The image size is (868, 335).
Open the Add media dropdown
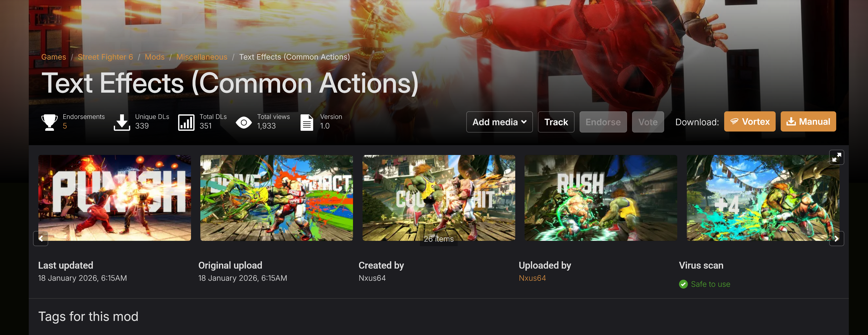pos(499,122)
